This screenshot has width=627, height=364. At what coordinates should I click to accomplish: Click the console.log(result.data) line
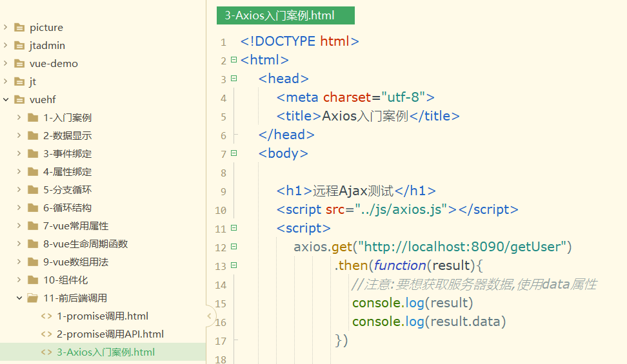(429, 321)
